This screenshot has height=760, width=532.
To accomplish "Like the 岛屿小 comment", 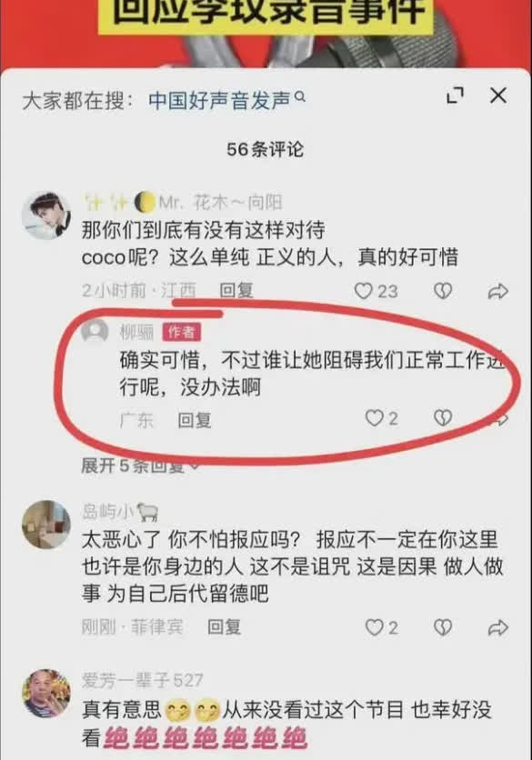I will pos(381,627).
